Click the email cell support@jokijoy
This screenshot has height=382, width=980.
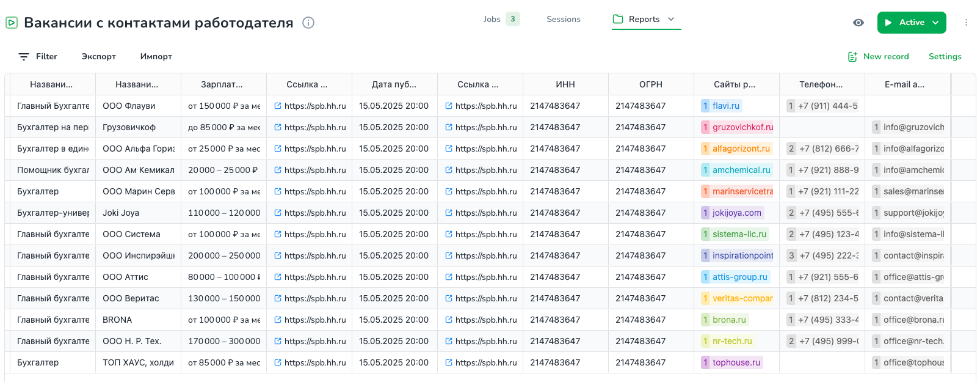pos(907,213)
